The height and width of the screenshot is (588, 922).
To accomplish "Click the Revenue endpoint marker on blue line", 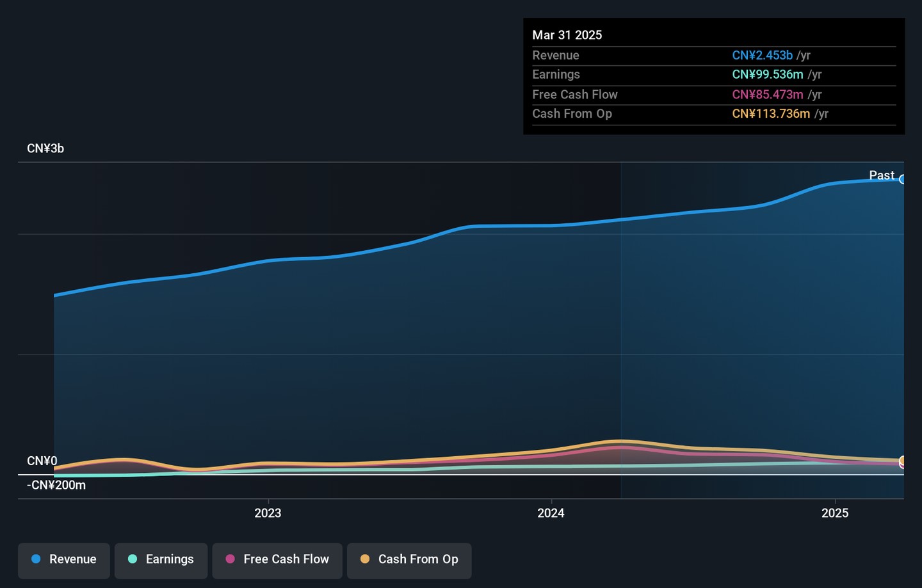I will [902, 180].
